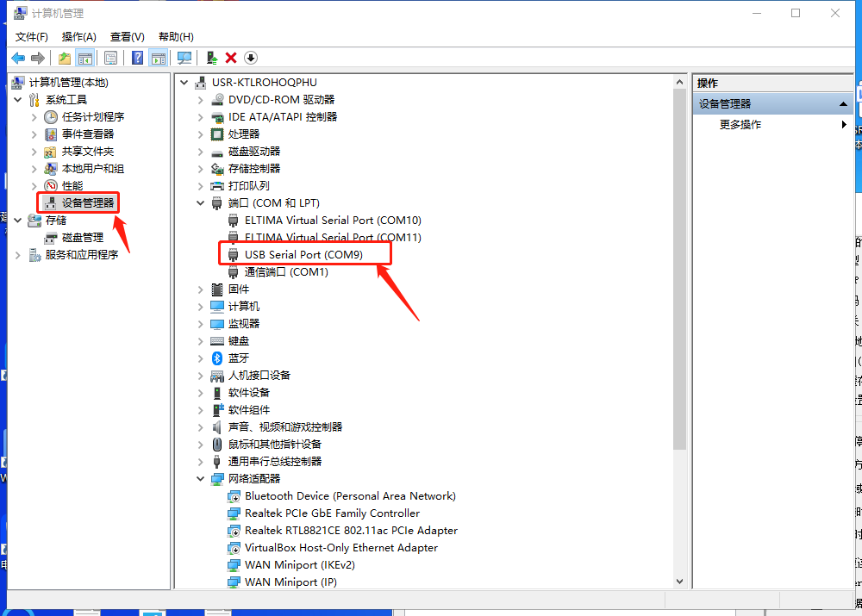Click the Back arrow toolbar icon
Image resolution: width=862 pixels, height=616 pixels.
pyautogui.click(x=18, y=58)
